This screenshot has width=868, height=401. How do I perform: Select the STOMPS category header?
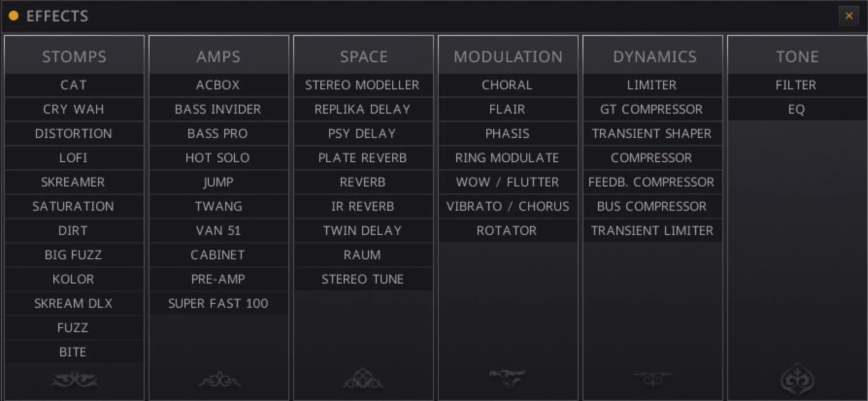coord(74,56)
